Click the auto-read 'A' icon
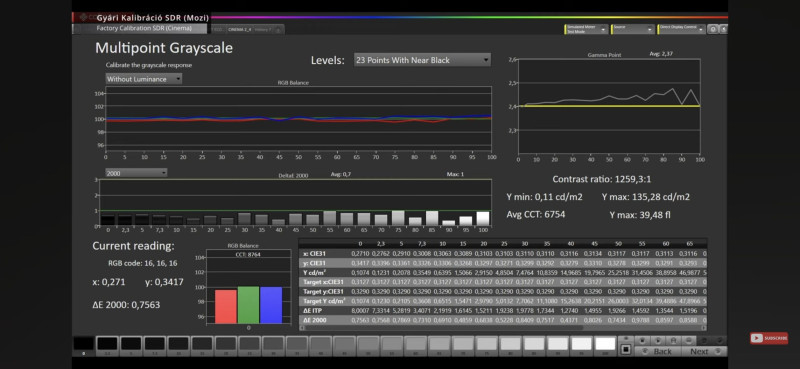 coord(673,340)
